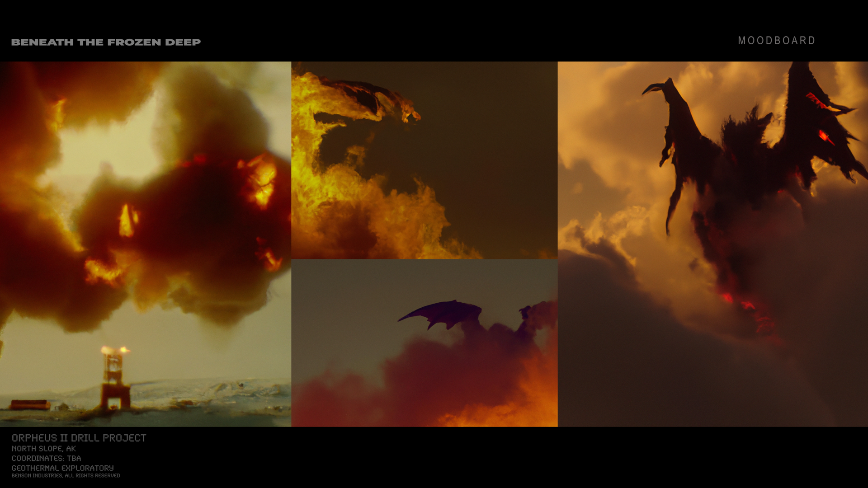
Task: Click the "BENEATH THE FROZEN DEEP" title
Action: [x=106, y=42]
